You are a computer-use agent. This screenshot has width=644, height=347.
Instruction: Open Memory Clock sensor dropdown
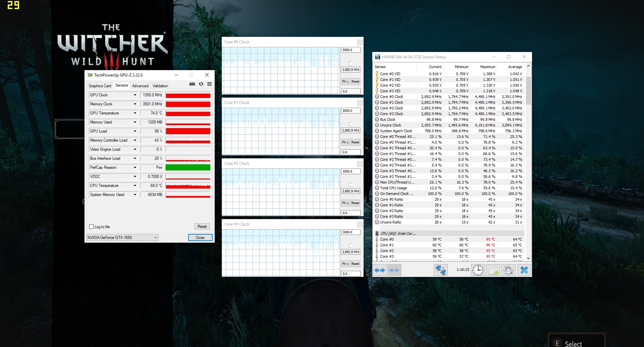[x=135, y=104]
